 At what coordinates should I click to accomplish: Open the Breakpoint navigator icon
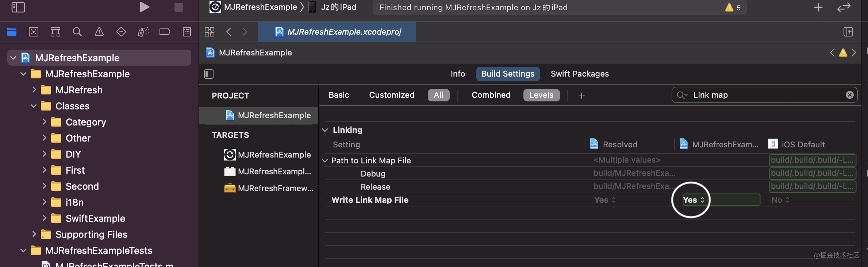tap(165, 32)
